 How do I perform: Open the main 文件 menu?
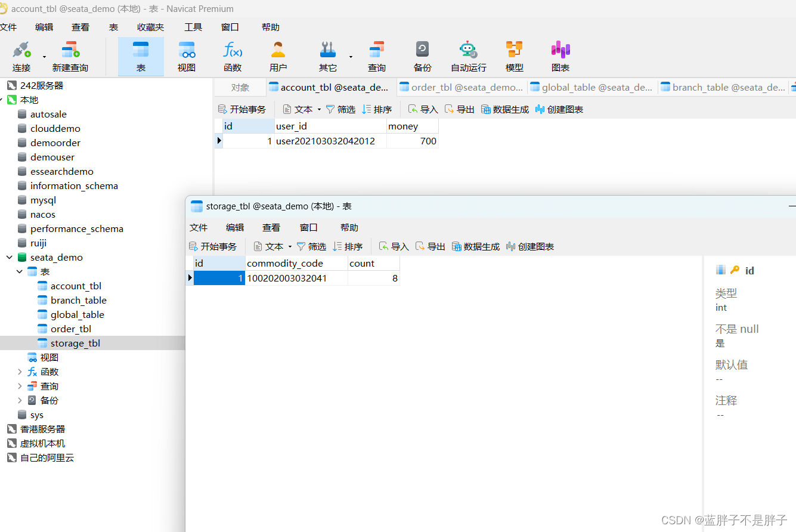[8, 27]
